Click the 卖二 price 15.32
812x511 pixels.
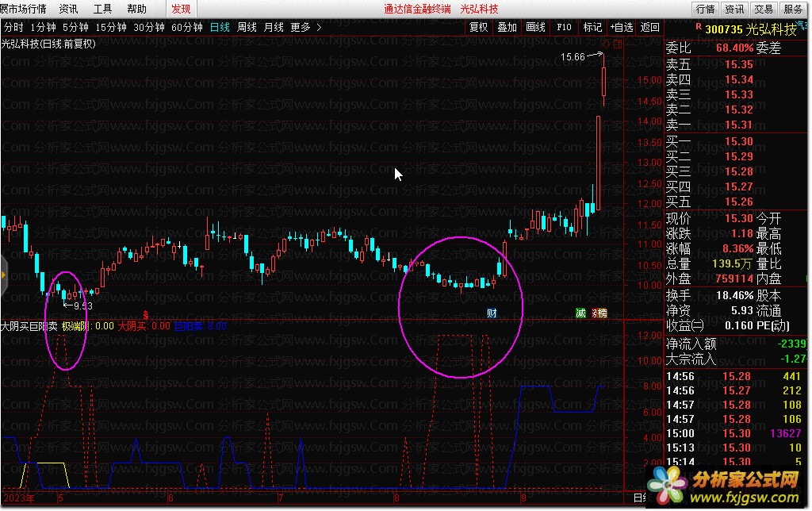pyautogui.click(x=739, y=109)
